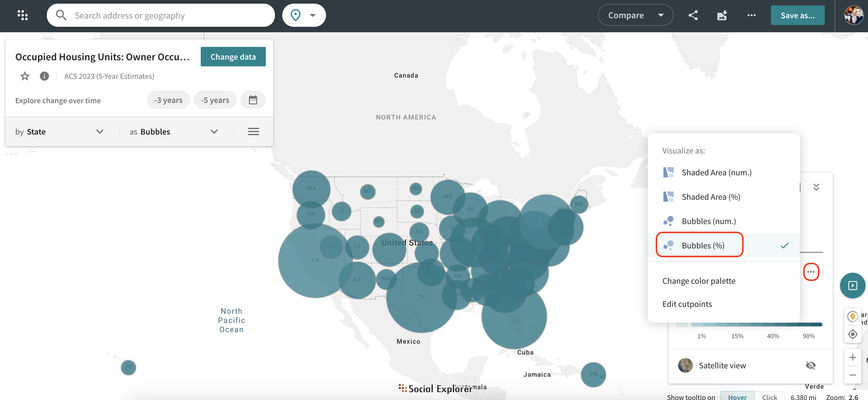This screenshot has width=868, height=400.
Task: Open the calendar year picker icon
Action: 253,100
